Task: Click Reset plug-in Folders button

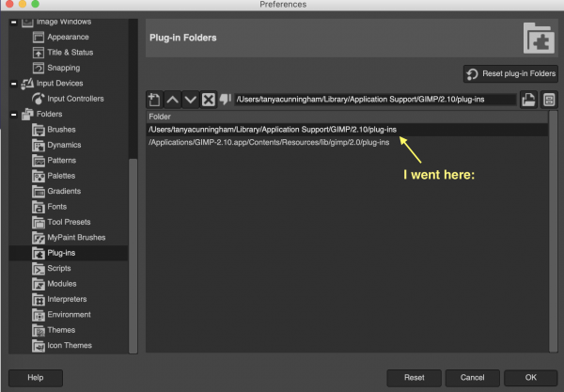Action: coord(510,73)
